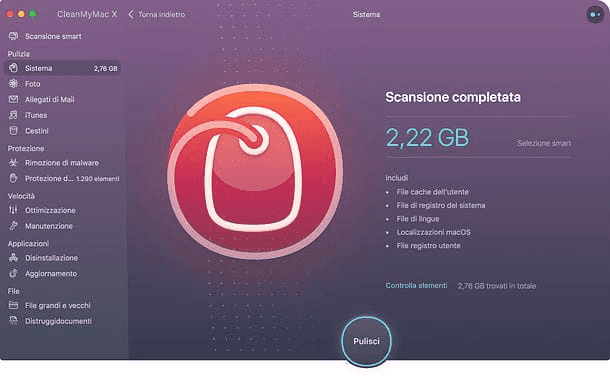Image resolution: width=610 pixels, height=385 pixels.
Task: Click the Distruggidocumenti shredder icon
Action: [x=13, y=321]
